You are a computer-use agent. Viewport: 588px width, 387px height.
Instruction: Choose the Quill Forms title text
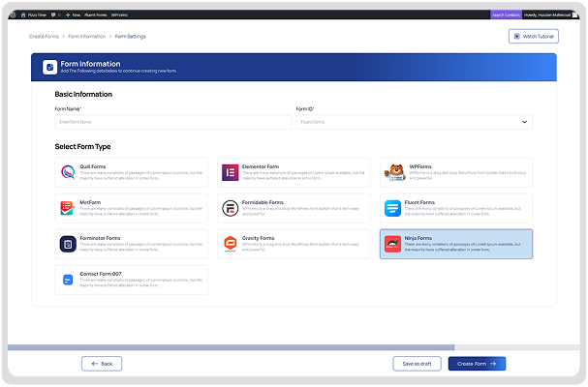click(93, 166)
